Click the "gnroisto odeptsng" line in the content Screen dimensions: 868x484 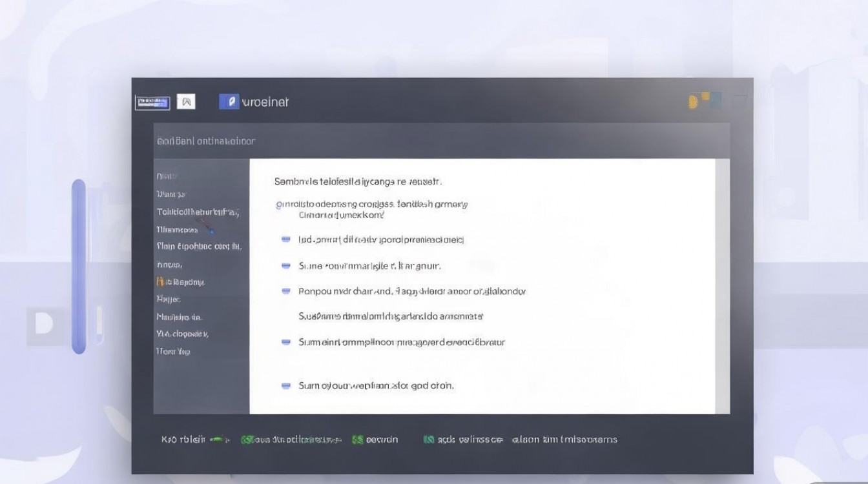coord(371,204)
